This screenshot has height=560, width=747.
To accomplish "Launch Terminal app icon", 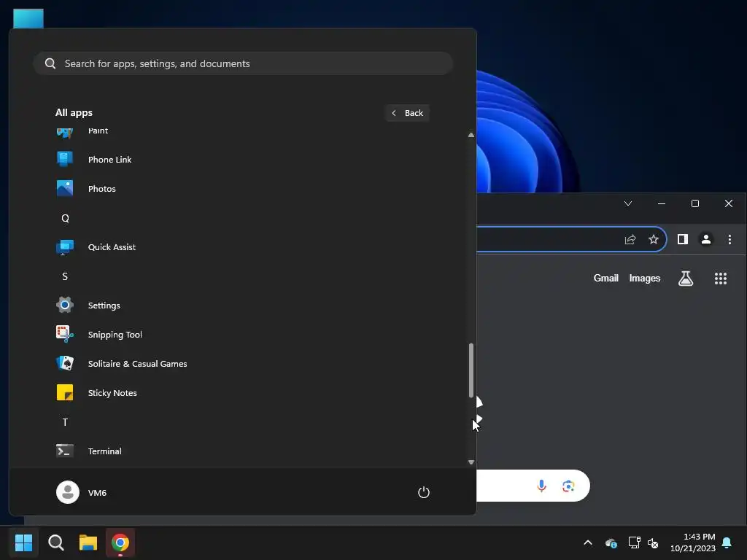I will 65,451.
